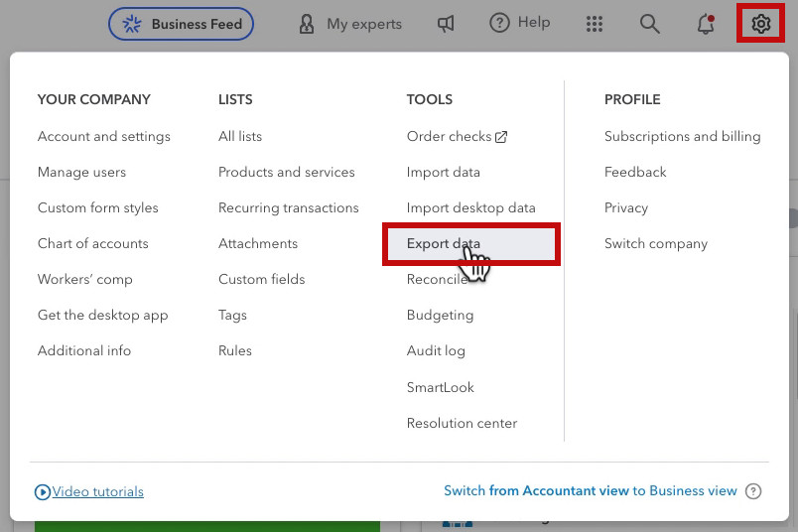Select Import data

pos(444,172)
